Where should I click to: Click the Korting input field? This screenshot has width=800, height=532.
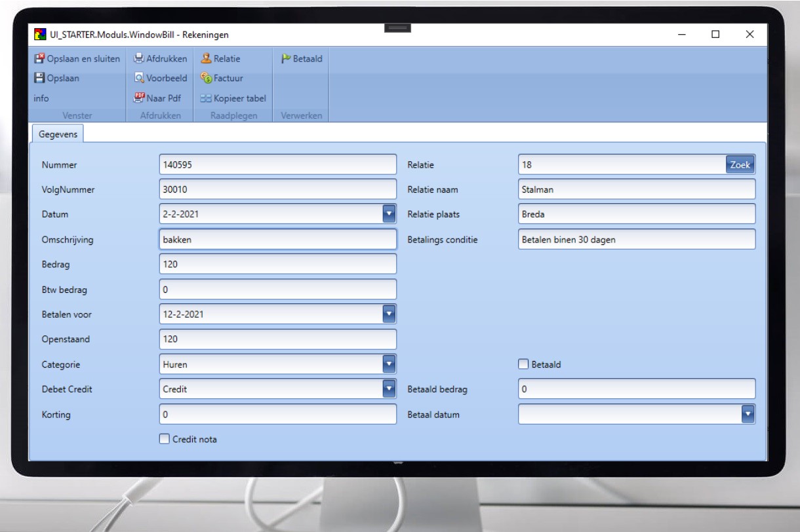pos(278,414)
